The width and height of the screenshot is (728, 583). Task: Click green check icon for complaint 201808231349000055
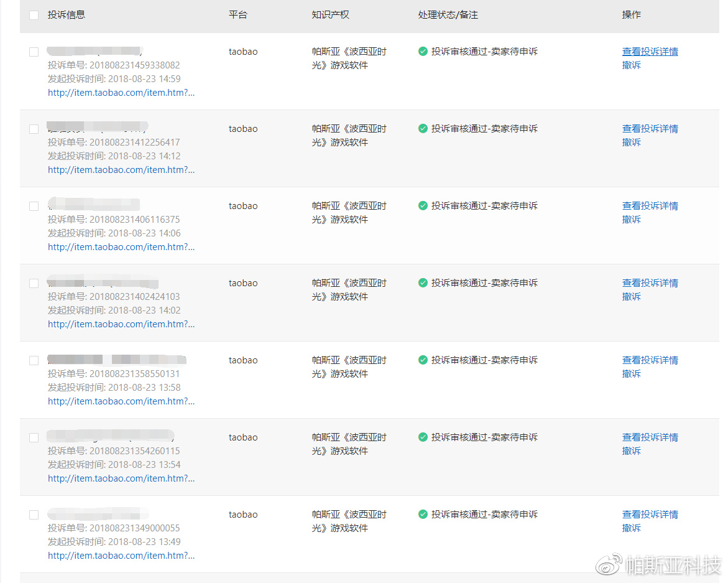tap(423, 515)
